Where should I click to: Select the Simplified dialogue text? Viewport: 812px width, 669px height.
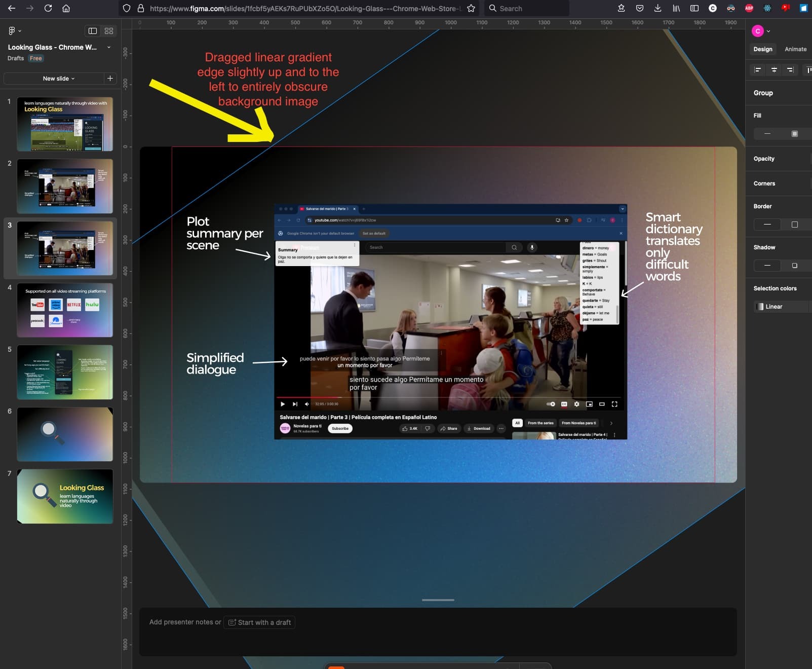[x=215, y=363]
